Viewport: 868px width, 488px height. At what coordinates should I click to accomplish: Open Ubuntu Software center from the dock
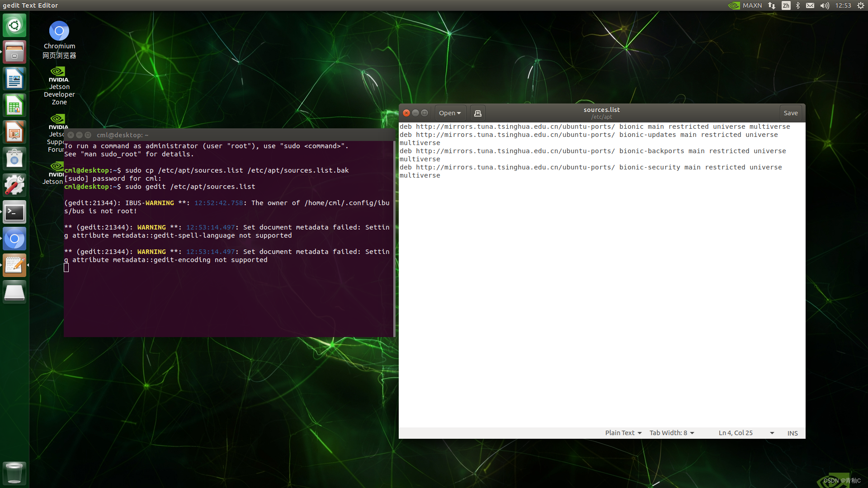14,159
